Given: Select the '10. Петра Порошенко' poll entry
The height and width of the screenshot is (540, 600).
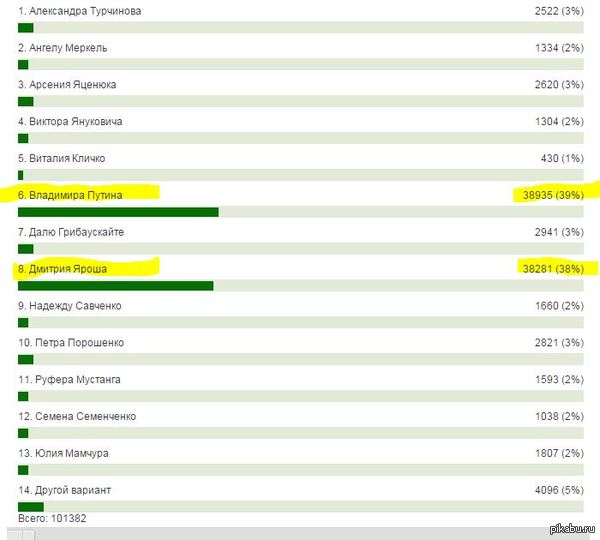Looking at the screenshot, I should [x=71, y=343].
